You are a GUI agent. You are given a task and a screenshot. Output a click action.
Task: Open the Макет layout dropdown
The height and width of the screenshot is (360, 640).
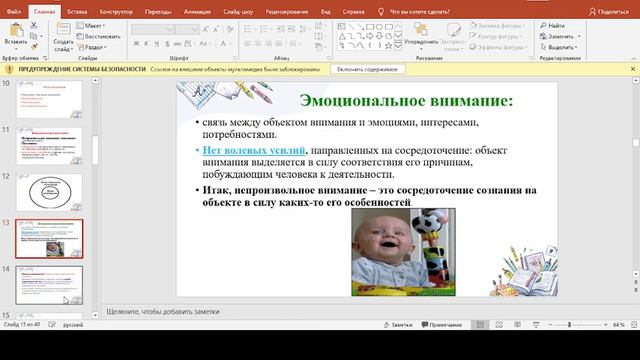click(x=91, y=25)
